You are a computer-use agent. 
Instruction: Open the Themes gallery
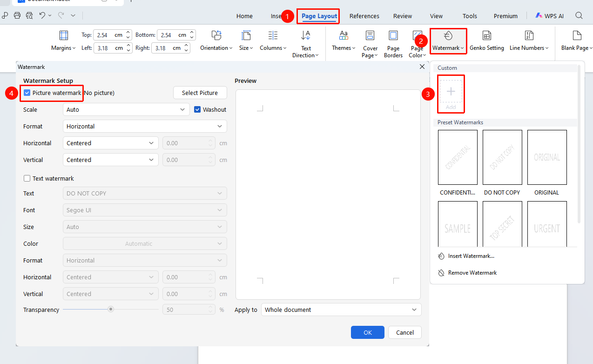pyautogui.click(x=344, y=41)
